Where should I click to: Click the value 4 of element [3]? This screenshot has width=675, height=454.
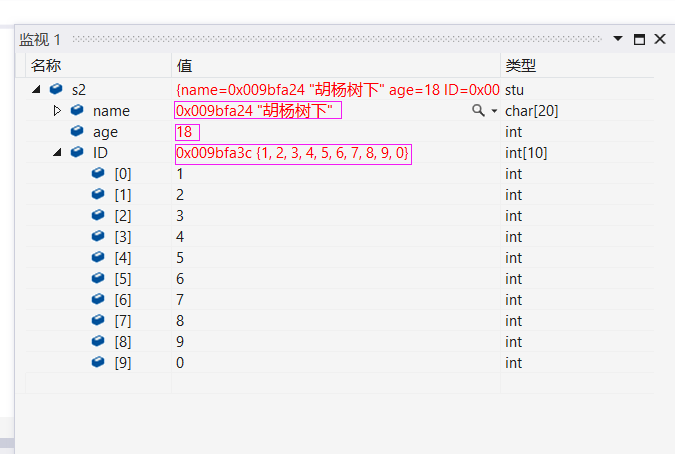[180, 237]
